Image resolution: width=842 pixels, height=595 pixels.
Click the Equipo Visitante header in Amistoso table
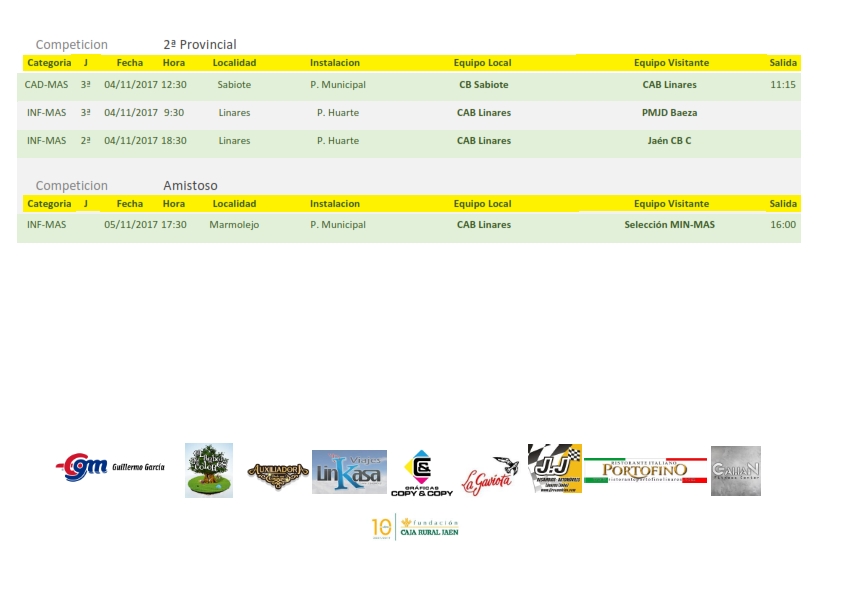(x=671, y=204)
